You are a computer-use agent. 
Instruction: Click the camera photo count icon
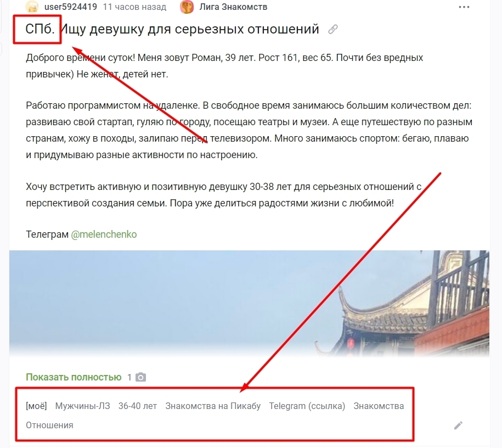click(140, 377)
